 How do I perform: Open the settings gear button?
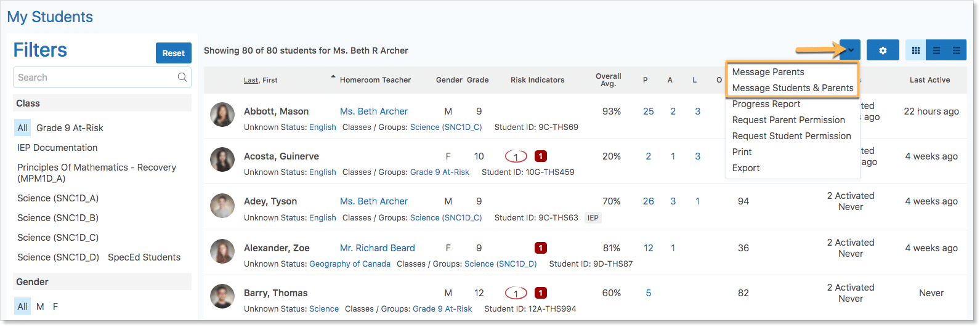point(883,50)
